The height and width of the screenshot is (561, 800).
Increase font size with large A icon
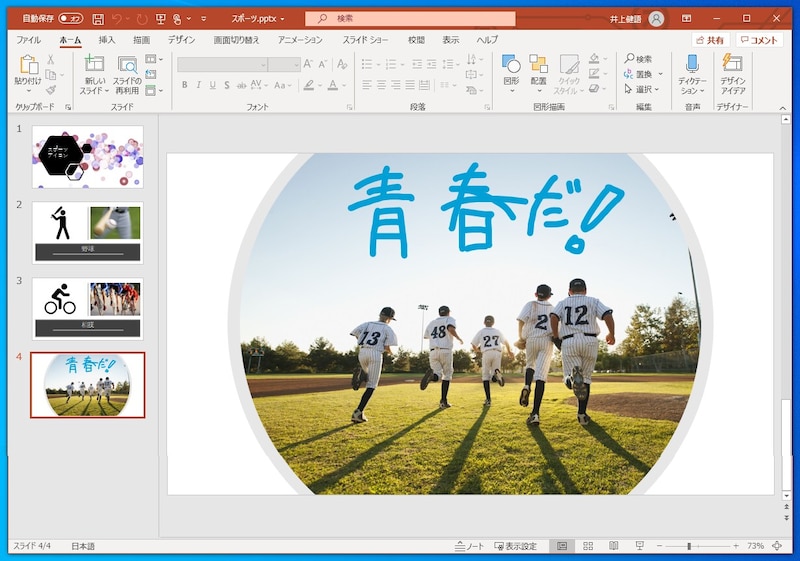click(x=308, y=64)
